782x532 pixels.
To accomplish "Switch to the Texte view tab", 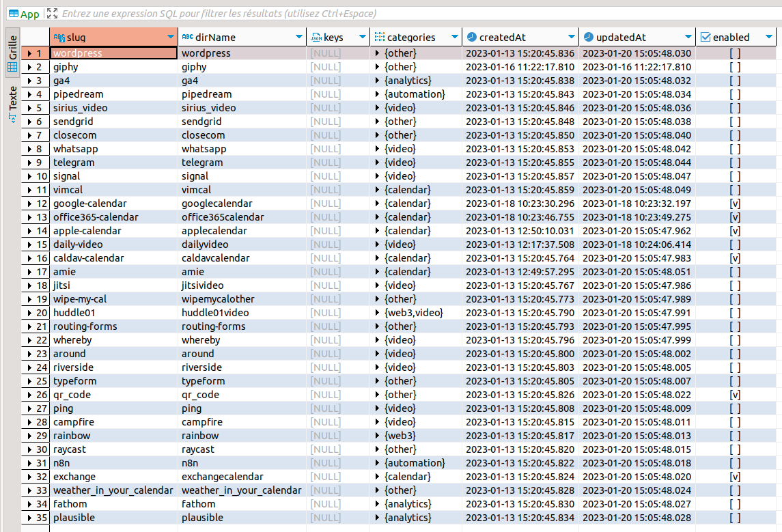I will [13, 104].
